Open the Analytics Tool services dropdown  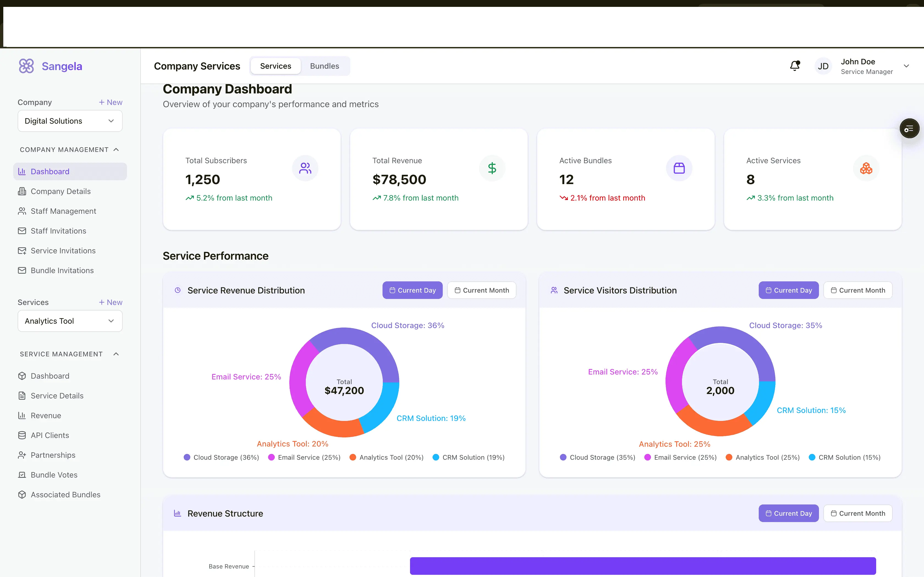tap(70, 321)
